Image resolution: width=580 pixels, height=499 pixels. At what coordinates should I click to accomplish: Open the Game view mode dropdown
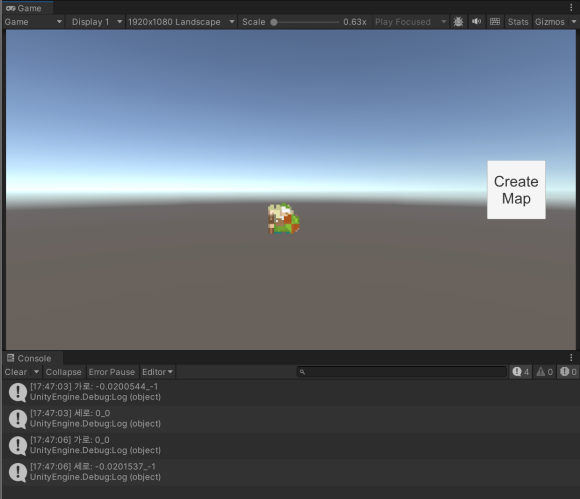coord(33,22)
